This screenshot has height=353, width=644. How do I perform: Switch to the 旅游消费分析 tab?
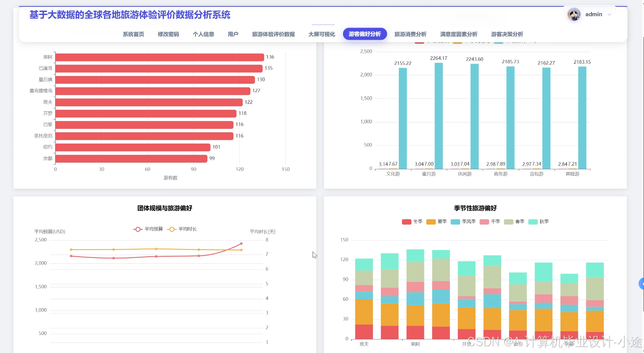pyautogui.click(x=410, y=34)
